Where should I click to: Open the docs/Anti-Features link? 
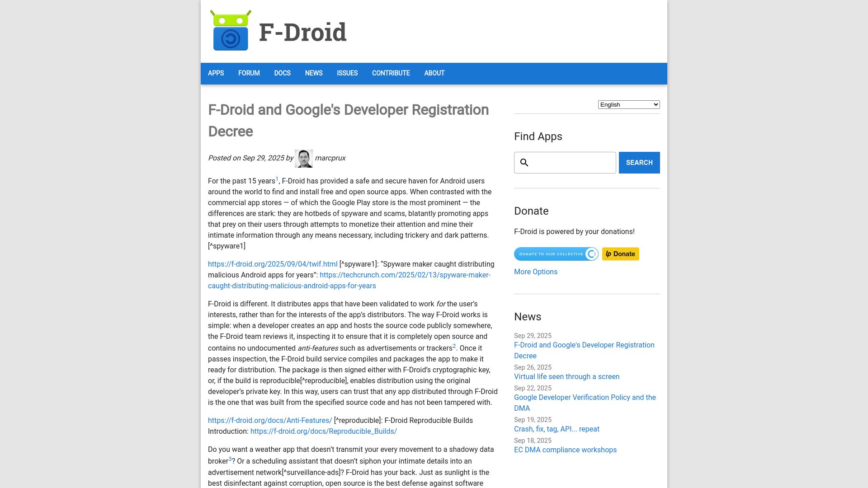point(270,421)
